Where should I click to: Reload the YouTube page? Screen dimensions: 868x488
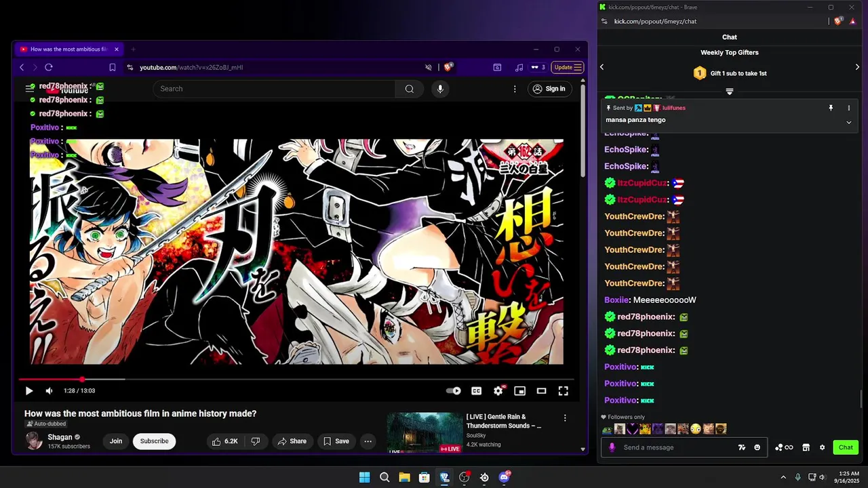tap(49, 67)
